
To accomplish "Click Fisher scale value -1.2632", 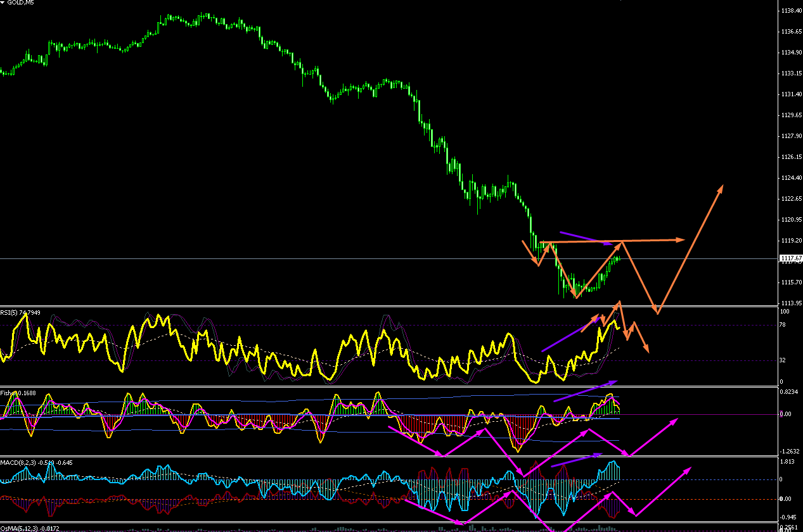I will coord(788,452).
